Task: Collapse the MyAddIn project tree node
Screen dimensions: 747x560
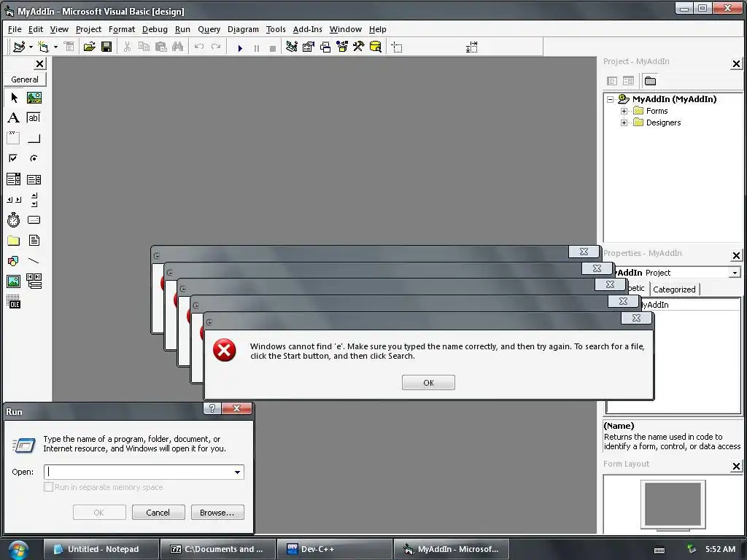Action: (611, 99)
